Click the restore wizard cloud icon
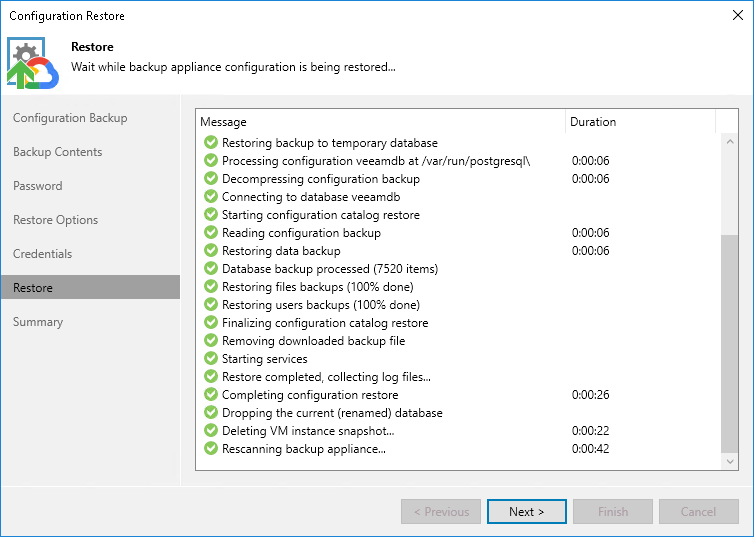This screenshot has height=537, width=754. tap(33, 63)
